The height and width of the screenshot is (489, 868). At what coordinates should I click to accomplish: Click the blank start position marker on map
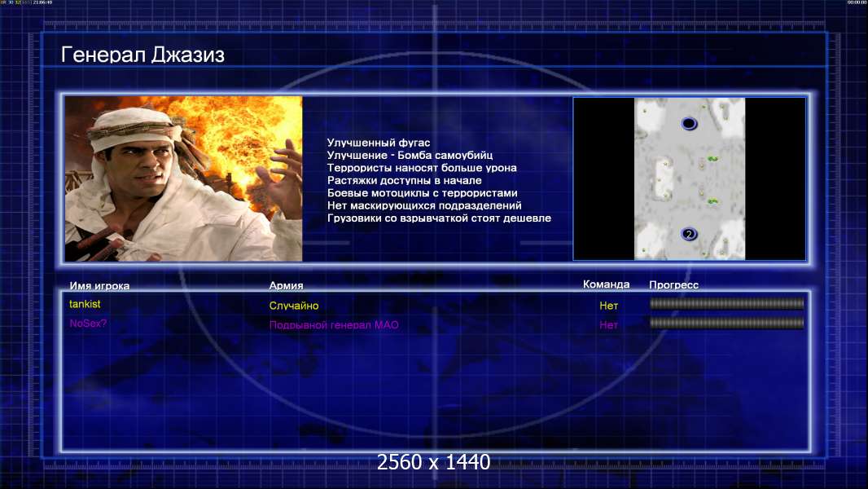(x=689, y=123)
